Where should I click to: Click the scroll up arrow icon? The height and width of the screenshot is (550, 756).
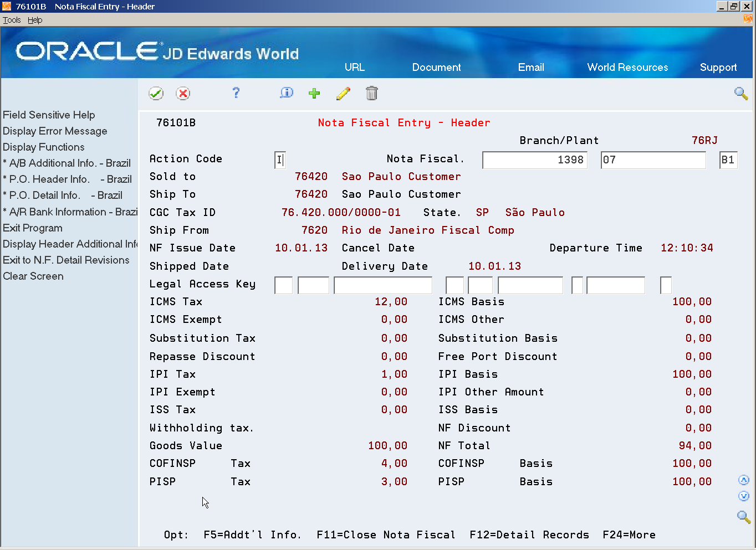(744, 480)
